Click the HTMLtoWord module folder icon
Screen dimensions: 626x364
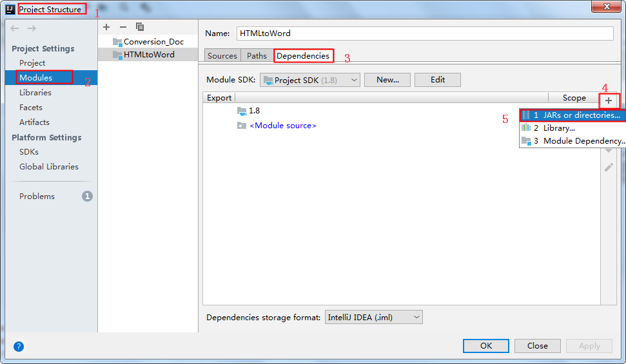pyautogui.click(x=117, y=55)
